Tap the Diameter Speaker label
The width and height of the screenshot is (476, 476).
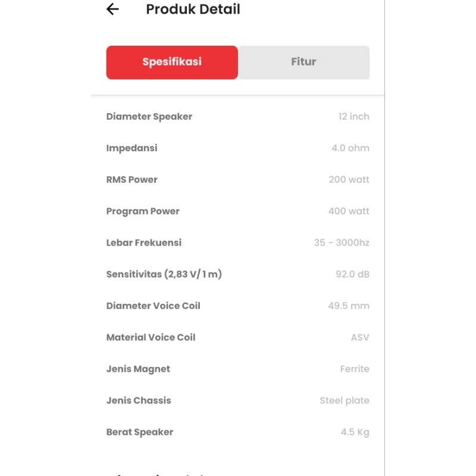tap(149, 117)
